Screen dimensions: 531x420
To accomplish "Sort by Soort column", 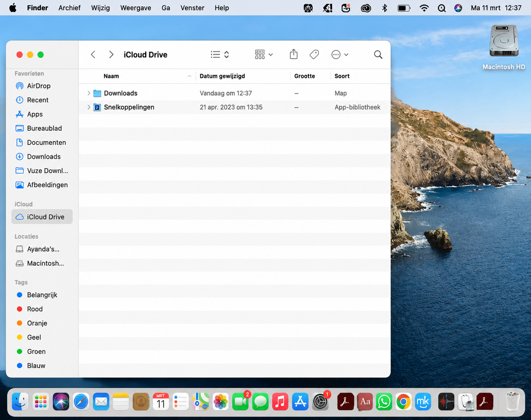I will (x=342, y=76).
